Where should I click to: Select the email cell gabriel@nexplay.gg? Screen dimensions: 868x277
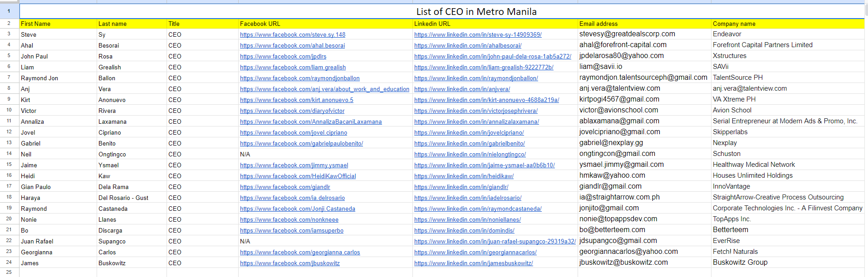pyautogui.click(x=644, y=143)
